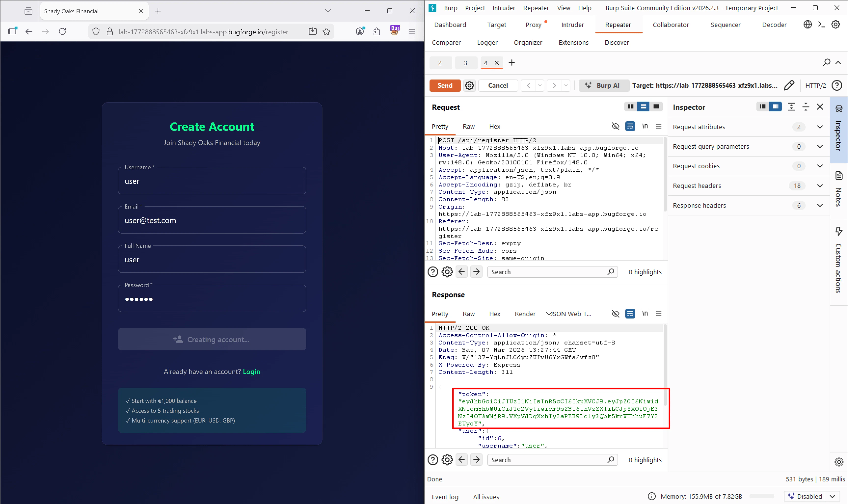Add a new Repeater tab with plus icon
Image resolution: width=848 pixels, height=504 pixels.
click(x=511, y=63)
